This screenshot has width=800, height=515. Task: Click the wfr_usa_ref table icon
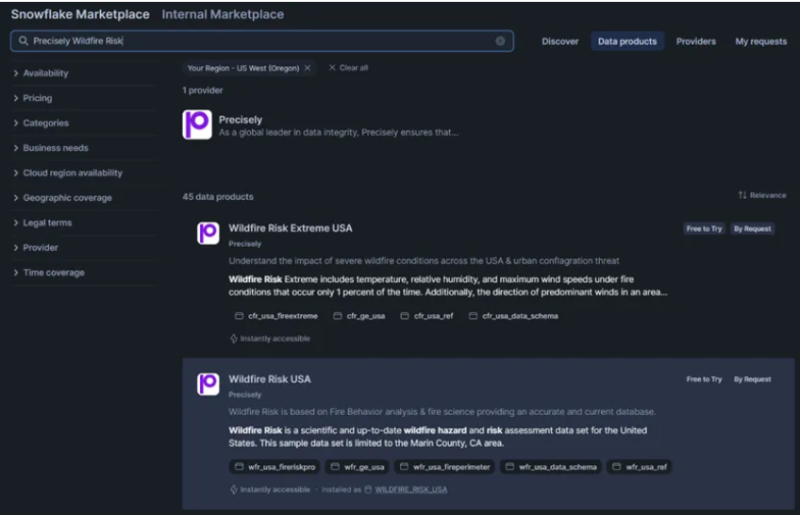click(616, 467)
